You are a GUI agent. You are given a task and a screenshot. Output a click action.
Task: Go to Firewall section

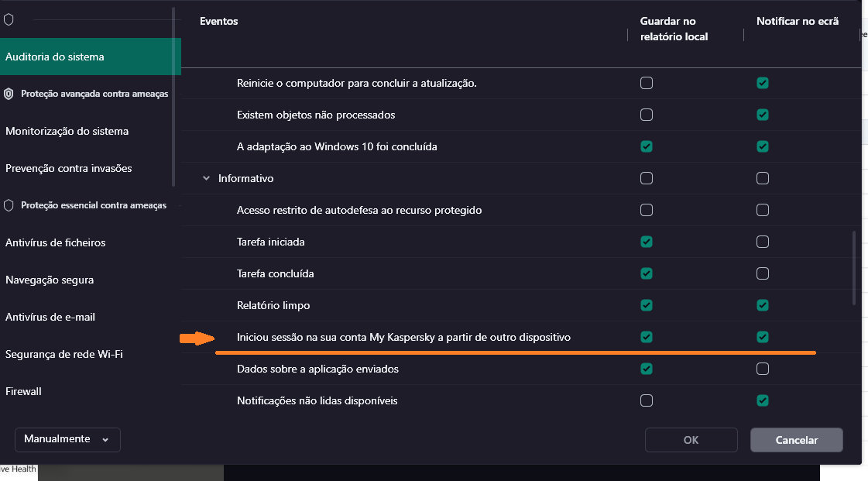[x=24, y=391]
